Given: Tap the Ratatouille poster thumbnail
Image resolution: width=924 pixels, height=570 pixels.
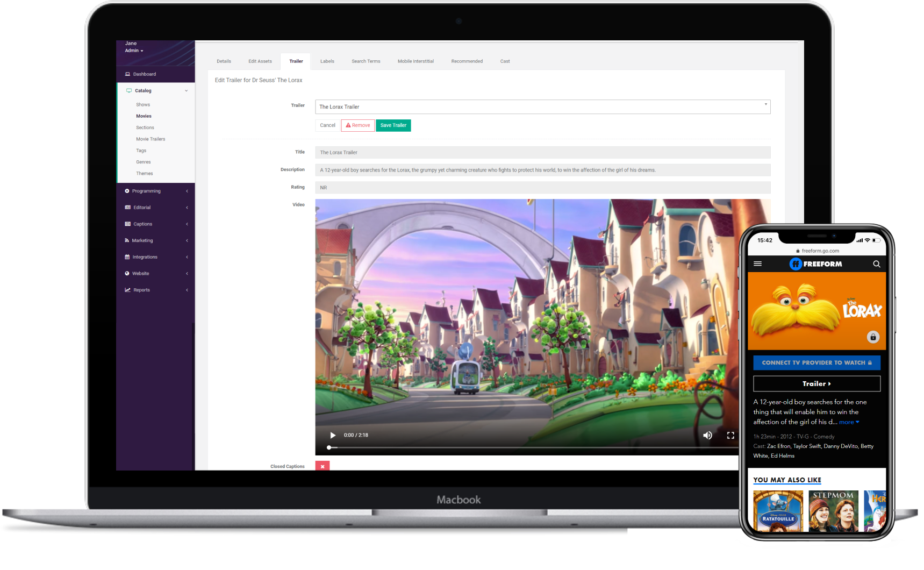Looking at the screenshot, I should tap(778, 511).
